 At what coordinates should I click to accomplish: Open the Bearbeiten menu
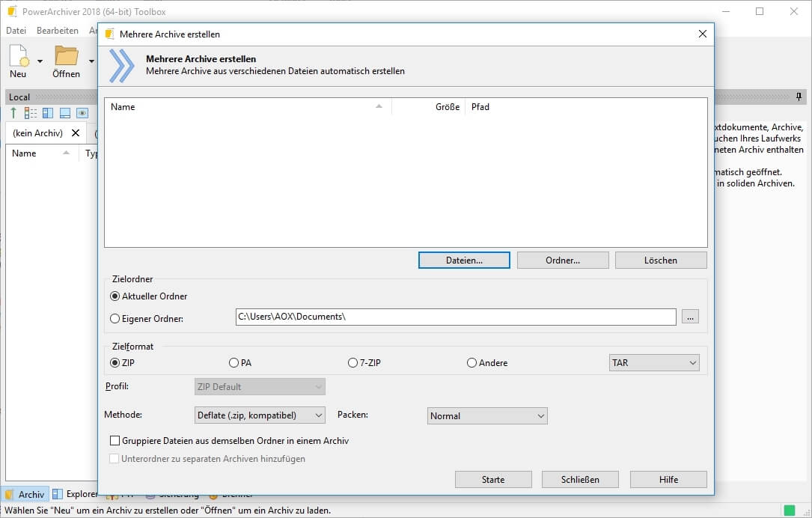[x=58, y=31]
